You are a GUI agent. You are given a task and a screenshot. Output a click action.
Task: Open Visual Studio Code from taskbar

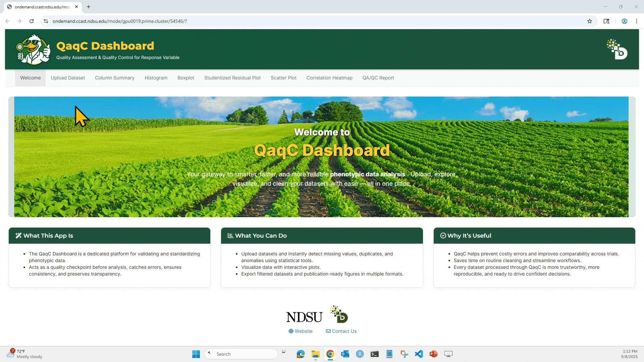pyautogui.click(x=419, y=354)
